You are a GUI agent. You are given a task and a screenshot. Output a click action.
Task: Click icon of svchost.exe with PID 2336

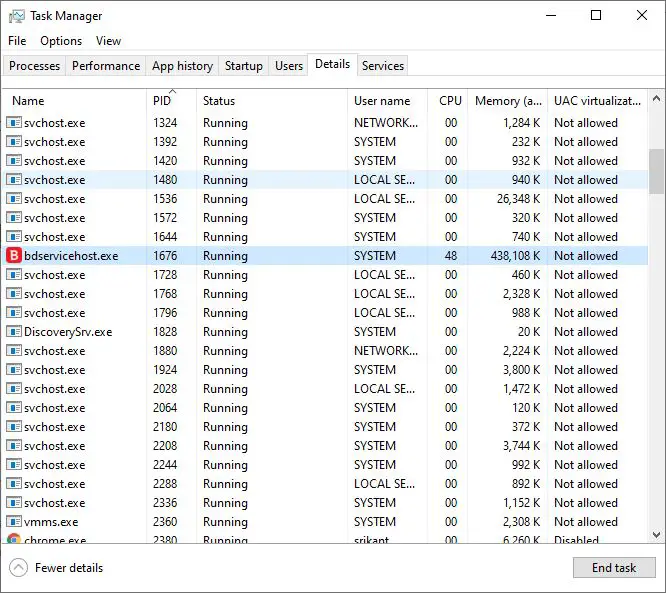pos(14,503)
